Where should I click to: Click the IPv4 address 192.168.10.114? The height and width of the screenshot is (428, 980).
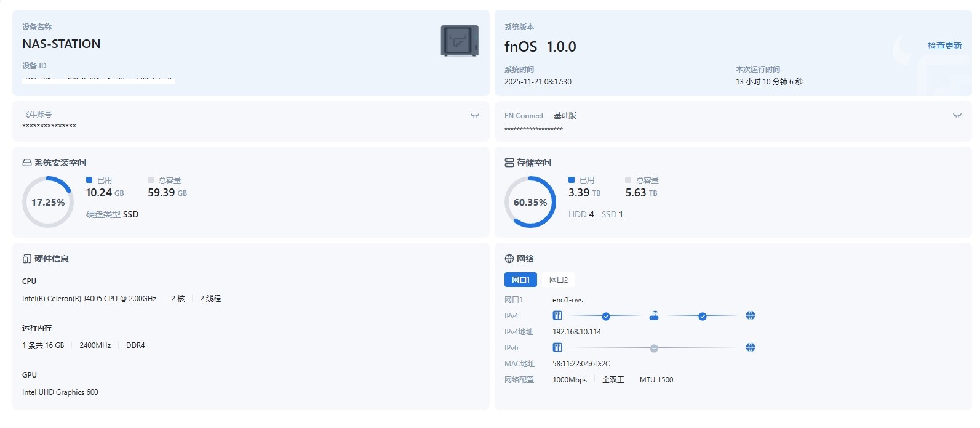pyautogui.click(x=576, y=331)
